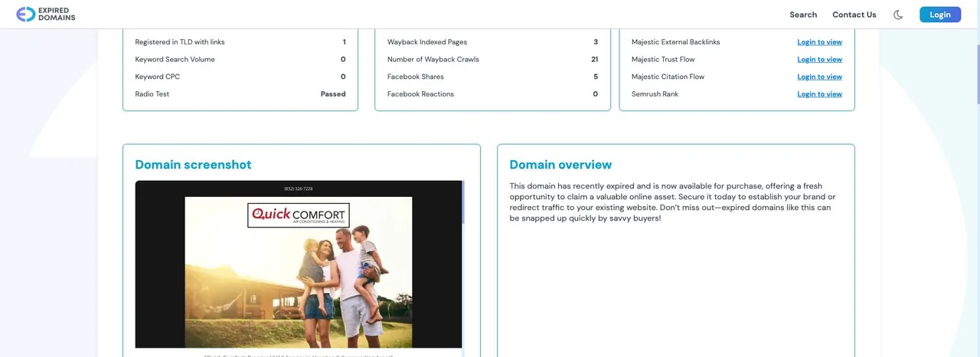Select 'Number of Wayback Crawls' label

tap(433, 59)
